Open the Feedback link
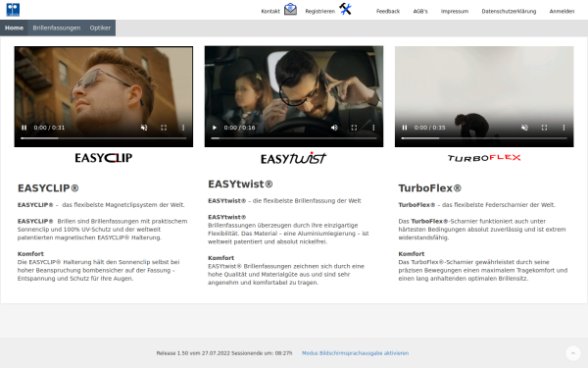Screen dimensions: 588x368 [x=388, y=11]
